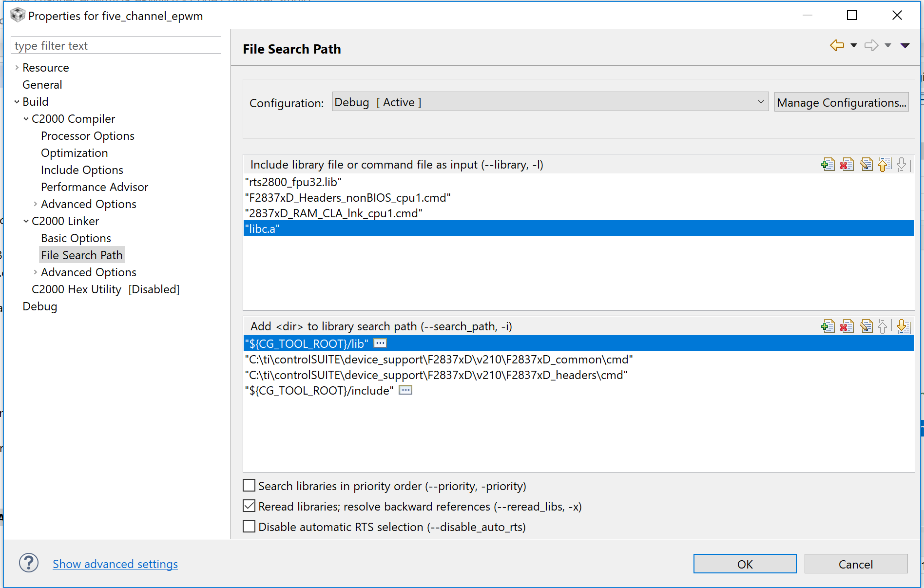Uncheck Reread libraries option

click(x=249, y=506)
